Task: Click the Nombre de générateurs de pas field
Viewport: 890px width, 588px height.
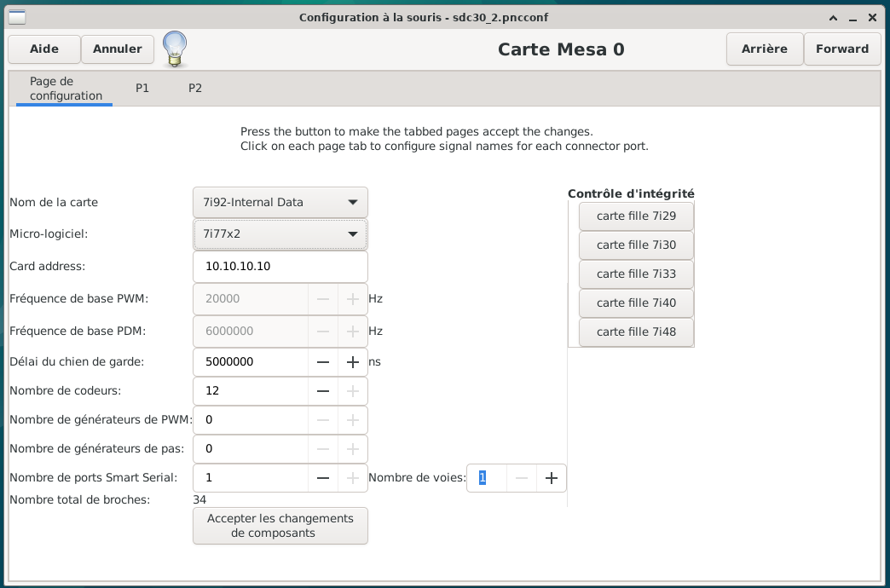Action: (251, 449)
